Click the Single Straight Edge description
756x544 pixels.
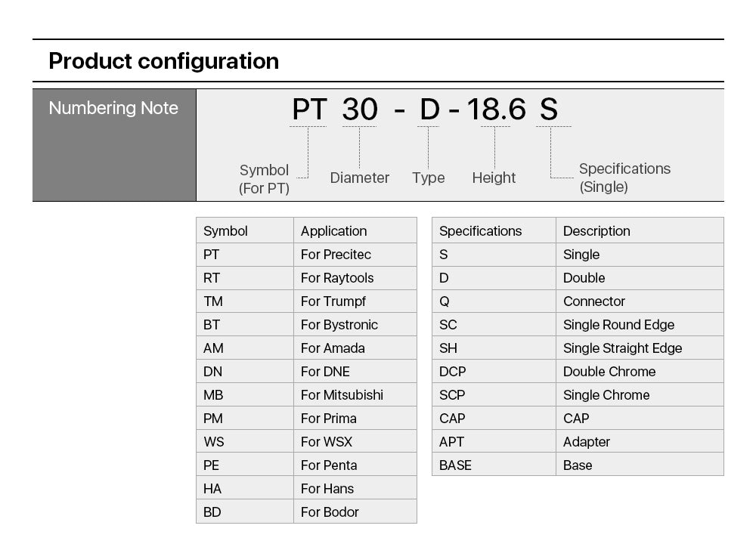click(622, 348)
